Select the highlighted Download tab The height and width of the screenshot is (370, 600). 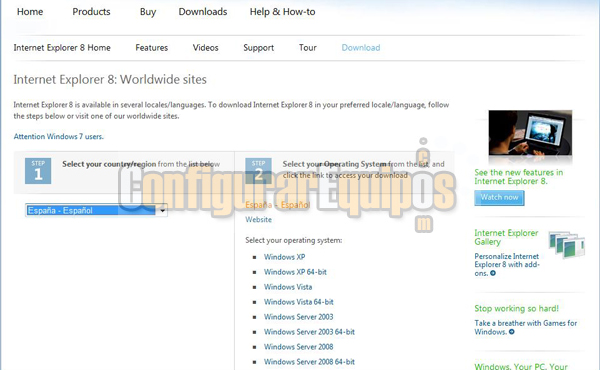[361, 47]
